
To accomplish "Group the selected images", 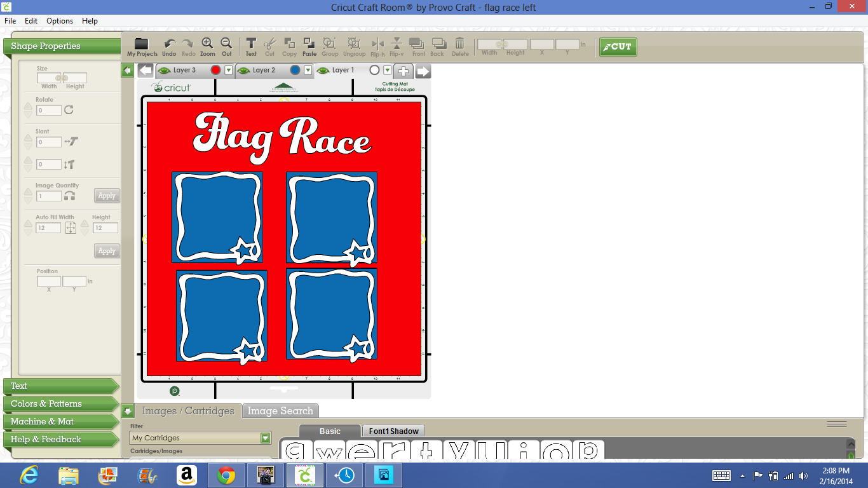I will click(330, 46).
